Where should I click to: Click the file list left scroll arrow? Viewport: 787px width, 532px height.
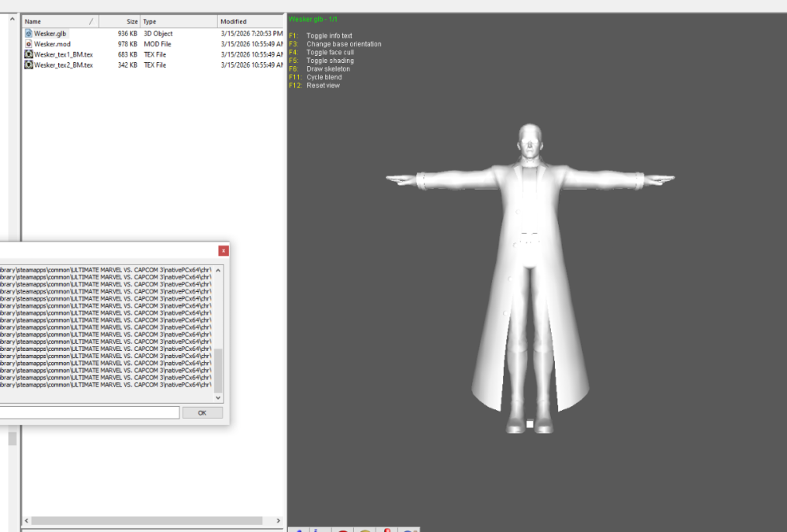27,520
